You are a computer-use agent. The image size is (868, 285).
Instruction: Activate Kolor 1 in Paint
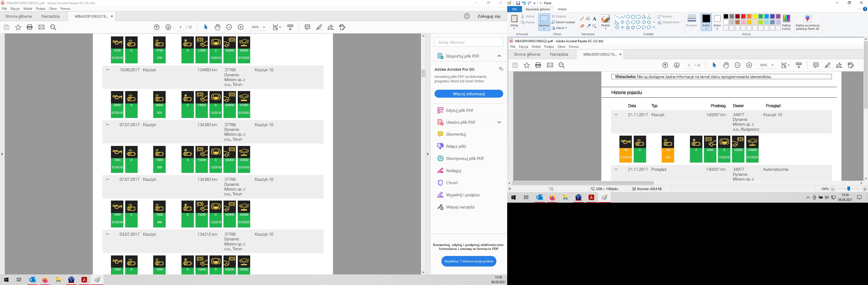[x=706, y=22]
